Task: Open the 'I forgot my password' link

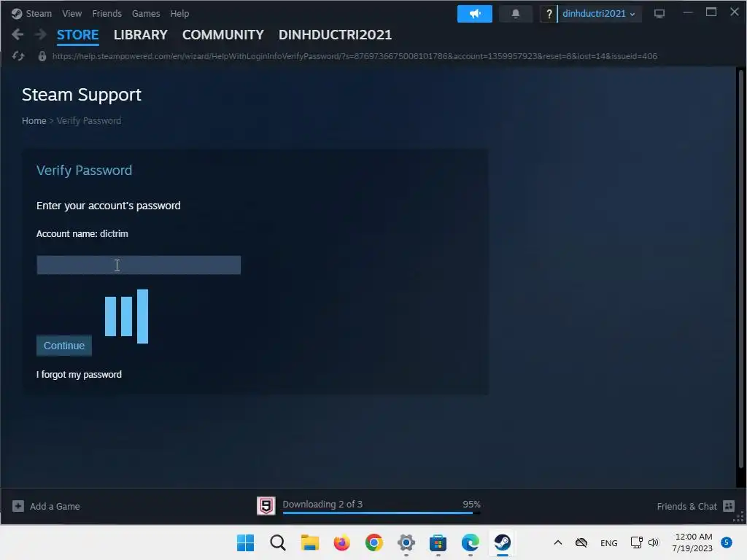Action: [x=79, y=375]
